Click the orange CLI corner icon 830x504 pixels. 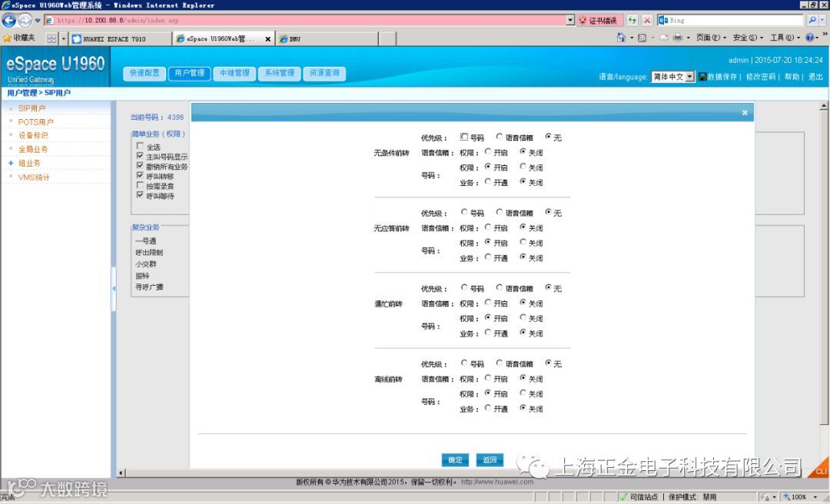pyautogui.click(x=819, y=469)
